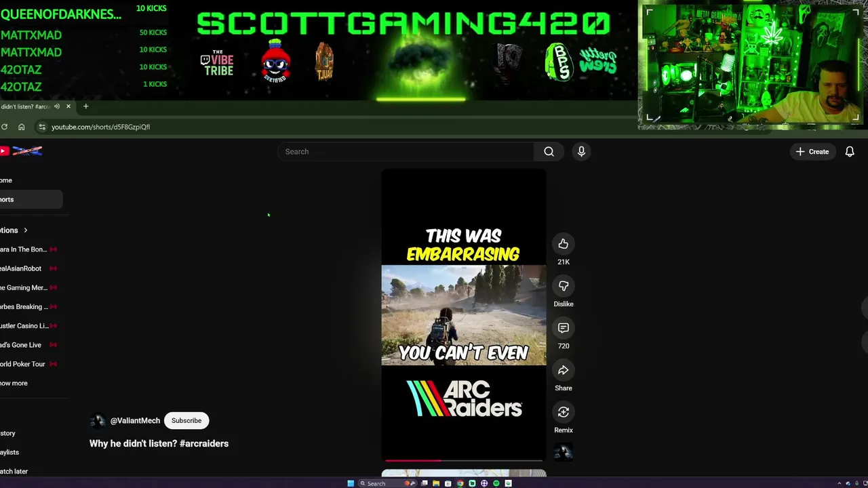The image size is (868, 488).
Task: Click in the YouTube Search field
Action: click(406, 152)
